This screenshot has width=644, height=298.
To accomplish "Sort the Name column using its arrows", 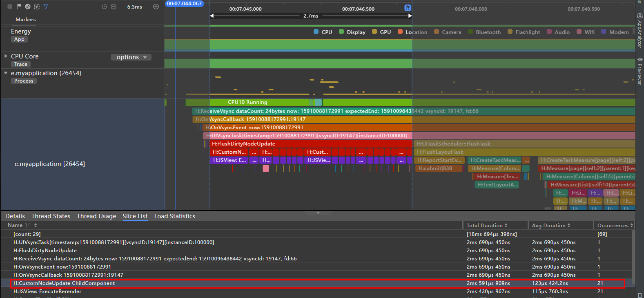I will tap(36, 225).
